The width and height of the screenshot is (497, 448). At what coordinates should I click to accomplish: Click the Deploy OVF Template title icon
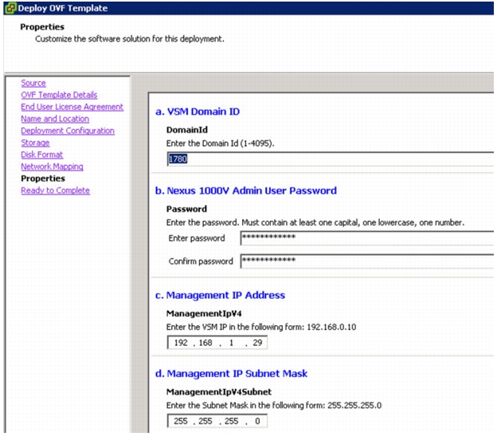11,8
